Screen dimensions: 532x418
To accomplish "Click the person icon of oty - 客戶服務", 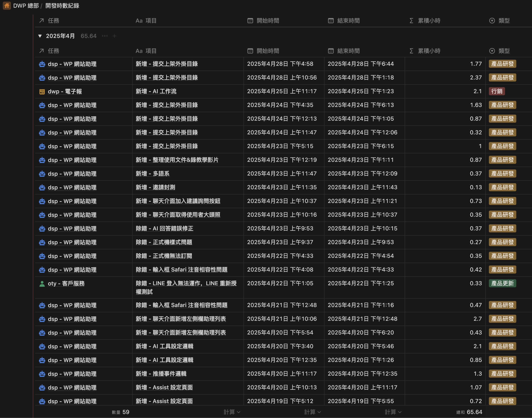I will click(x=42, y=284).
